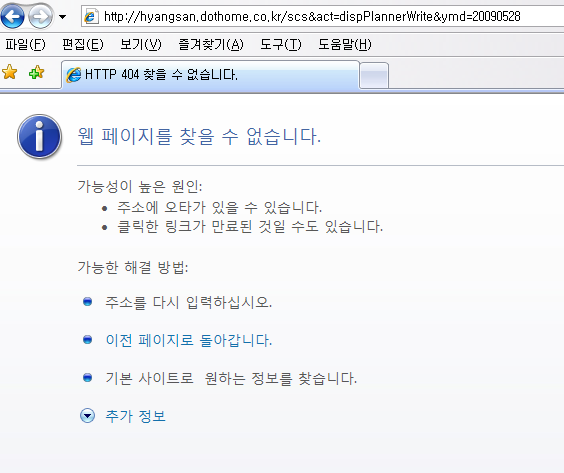Open the 도움말(H) menu

coord(345,45)
